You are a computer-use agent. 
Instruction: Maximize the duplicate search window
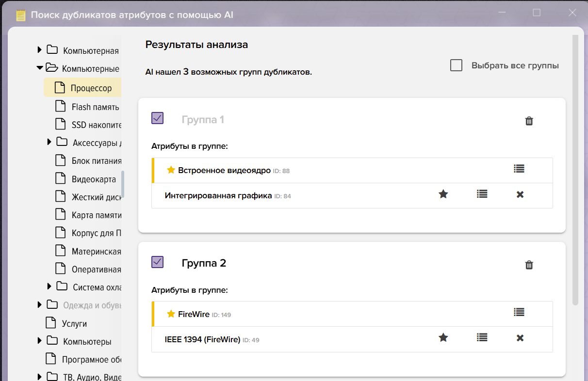pos(537,13)
